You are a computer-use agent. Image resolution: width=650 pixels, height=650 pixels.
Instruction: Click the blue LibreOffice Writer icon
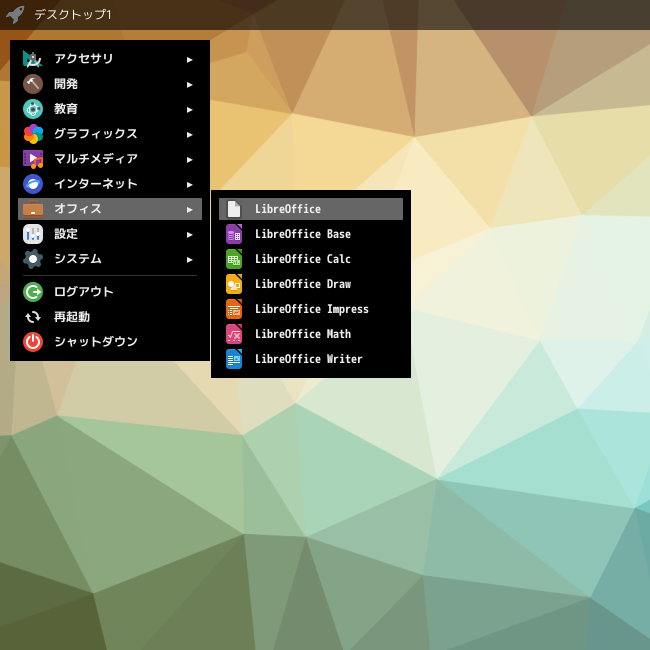click(x=234, y=359)
